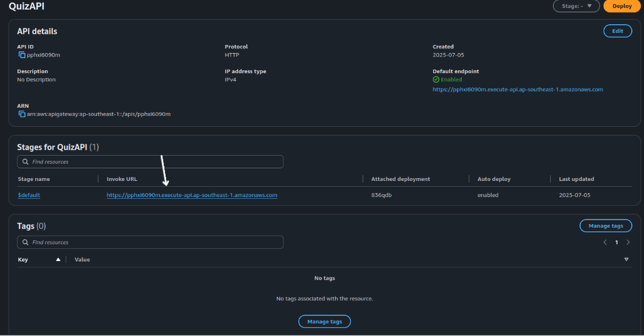
Task: Copy the ARN value using its copy icon
Action: click(x=22, y=114)
